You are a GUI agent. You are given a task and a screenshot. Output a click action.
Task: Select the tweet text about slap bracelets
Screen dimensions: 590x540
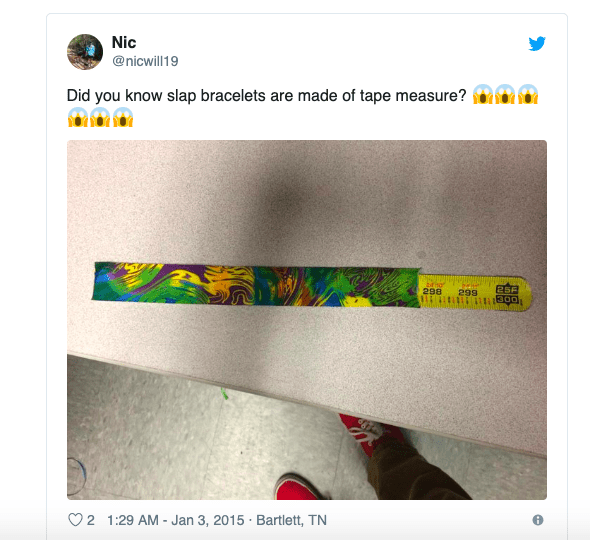(x=266, y=96)
